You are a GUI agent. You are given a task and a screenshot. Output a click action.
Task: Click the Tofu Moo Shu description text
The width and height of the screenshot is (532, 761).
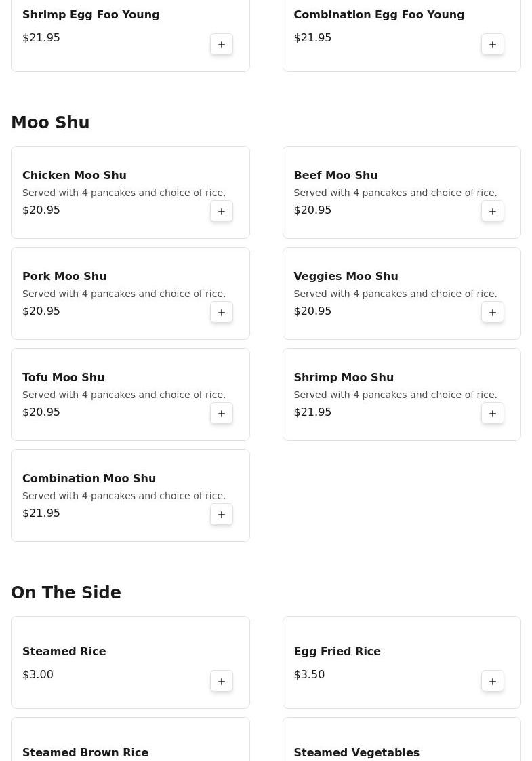click(x=124, y=395)
